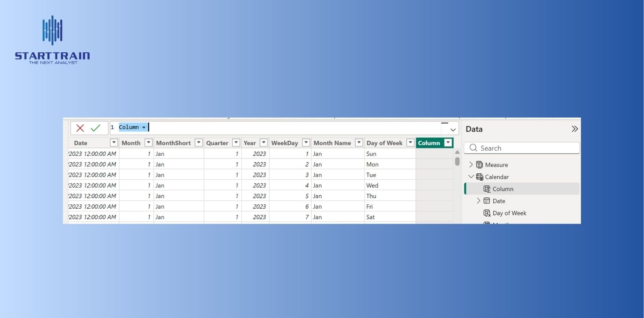This screenshot has height=318, width=644.
Task: Collapse the Calendar table in the Data pane
Action: [x=471, y=176]
